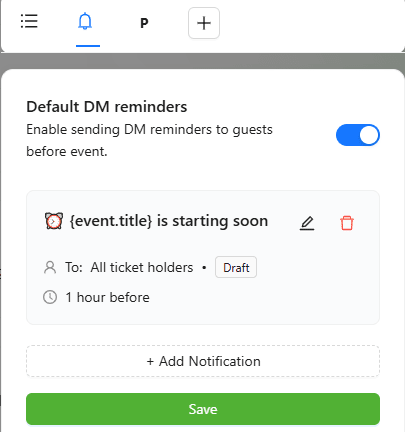The image size is (405, 432).
Task: Disable the Default DM reminders toggle
Action: click(x=358, y=135)
